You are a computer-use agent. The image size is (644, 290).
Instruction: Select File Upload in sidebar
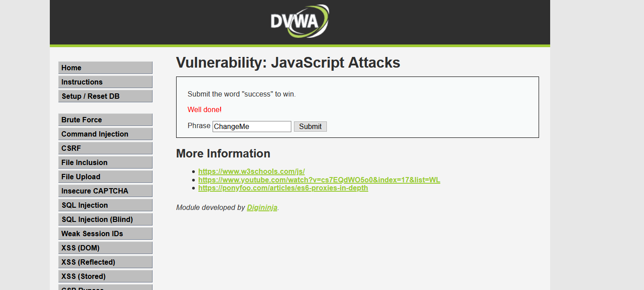pyautogui.click(x=105, y=177)
